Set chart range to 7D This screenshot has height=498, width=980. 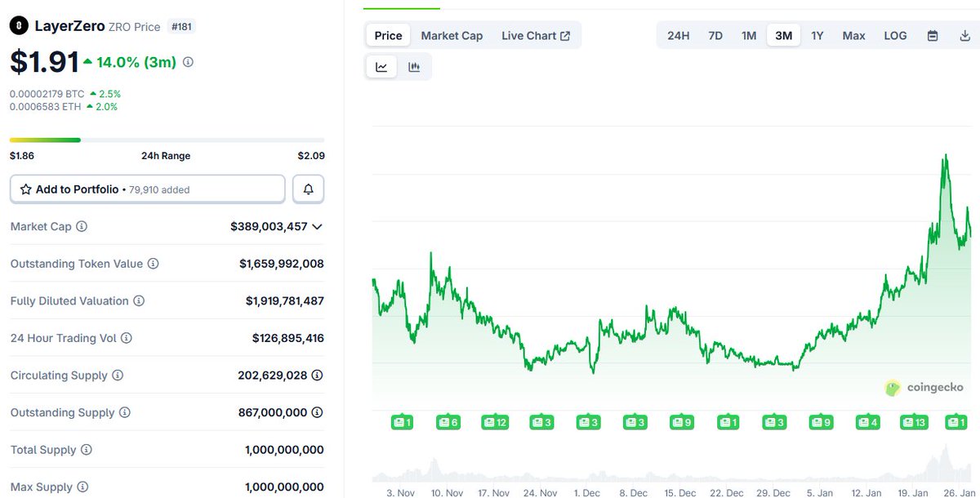tap(715, 36)
